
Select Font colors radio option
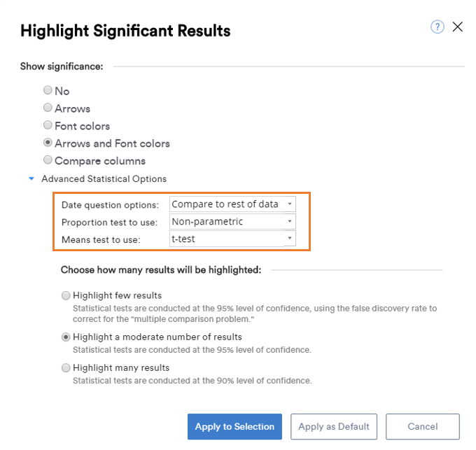click(x=48, y=125)
